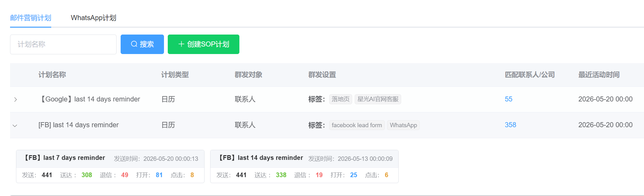Click the 计划类型 column header
Image resolution: width=644 pixels, height=196 pixels.
point(175,75)
